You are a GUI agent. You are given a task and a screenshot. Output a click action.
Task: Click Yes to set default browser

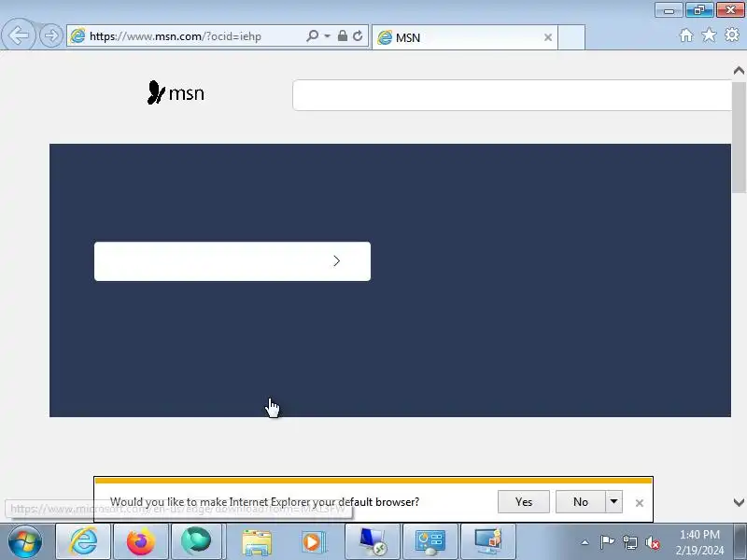[524, 502]
